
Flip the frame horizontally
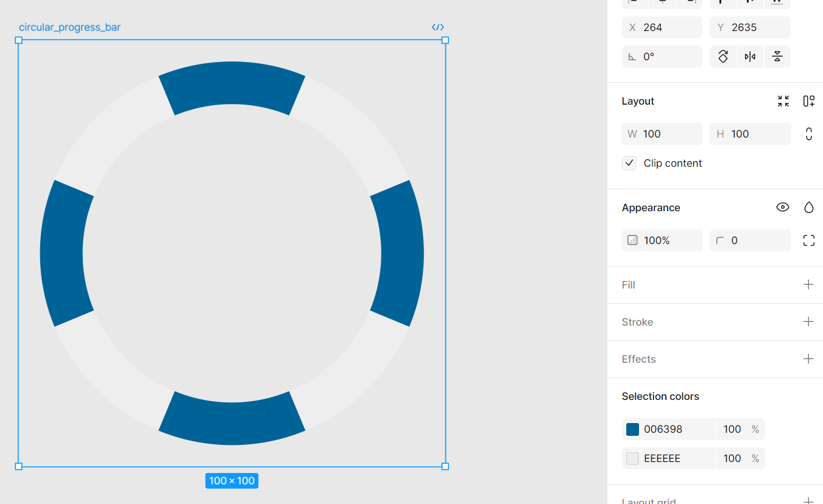pos(750,56)
